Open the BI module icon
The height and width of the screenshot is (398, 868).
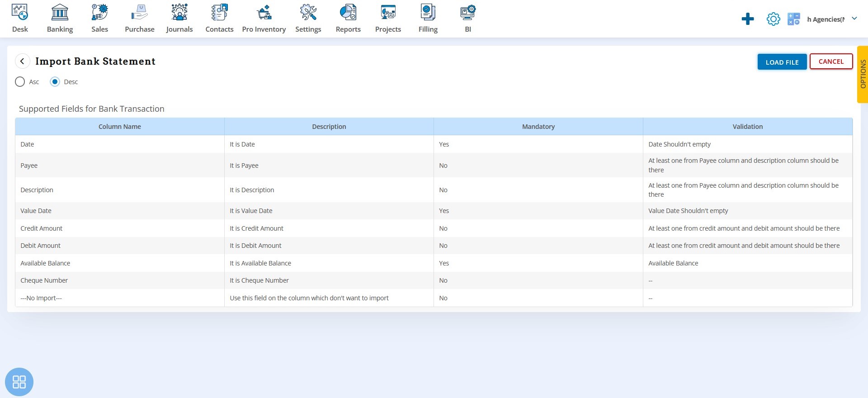(x=468, y=12)
